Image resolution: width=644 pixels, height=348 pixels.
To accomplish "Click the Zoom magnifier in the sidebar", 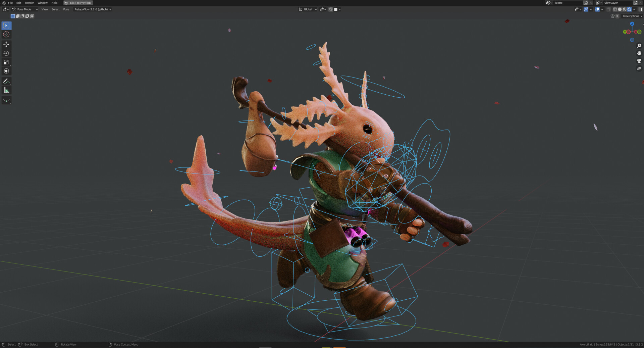I will pos(639,45).
